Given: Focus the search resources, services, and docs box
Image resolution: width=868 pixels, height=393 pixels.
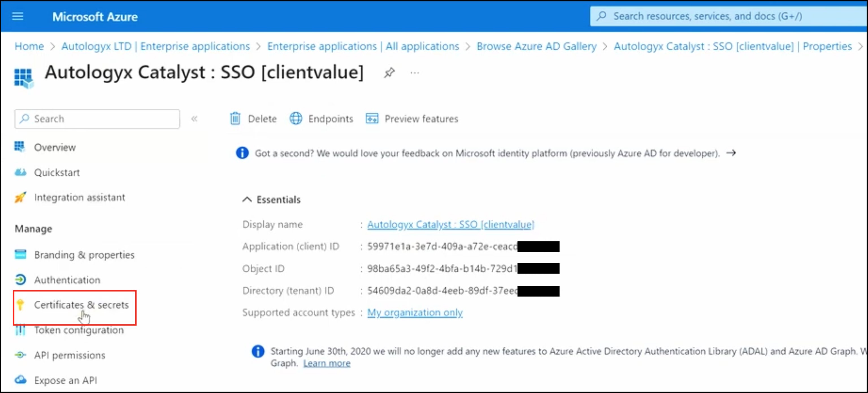Looking at the screenshot, I should pos(728,16).
